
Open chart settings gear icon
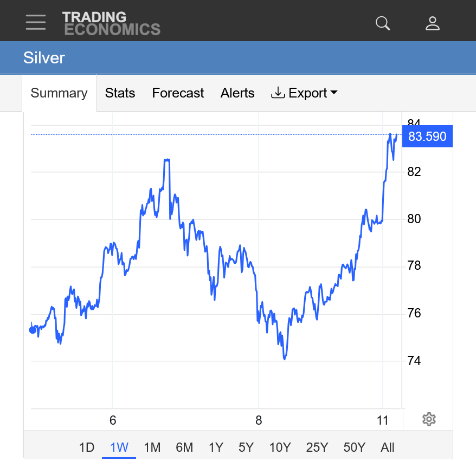[x=429, y=419]
